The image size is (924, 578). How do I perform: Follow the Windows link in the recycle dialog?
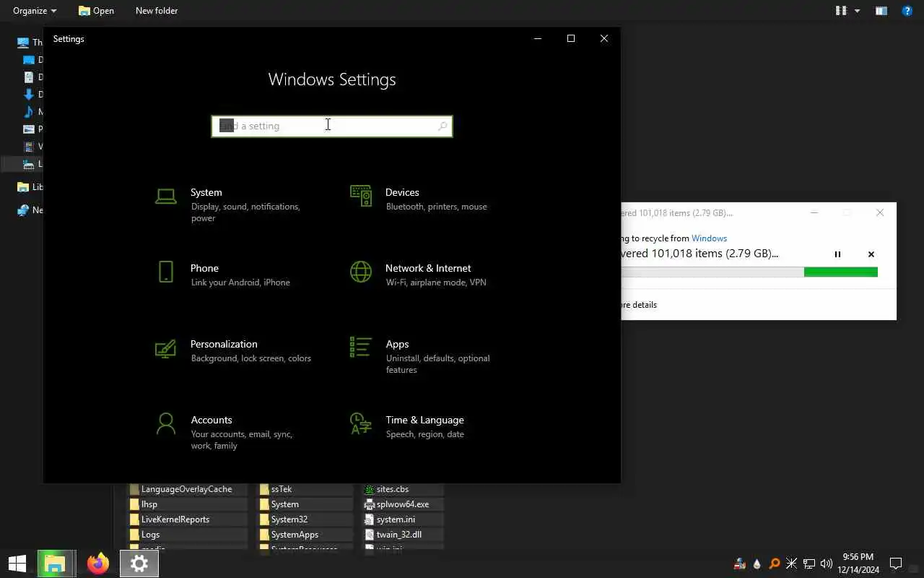pos(709,238)
